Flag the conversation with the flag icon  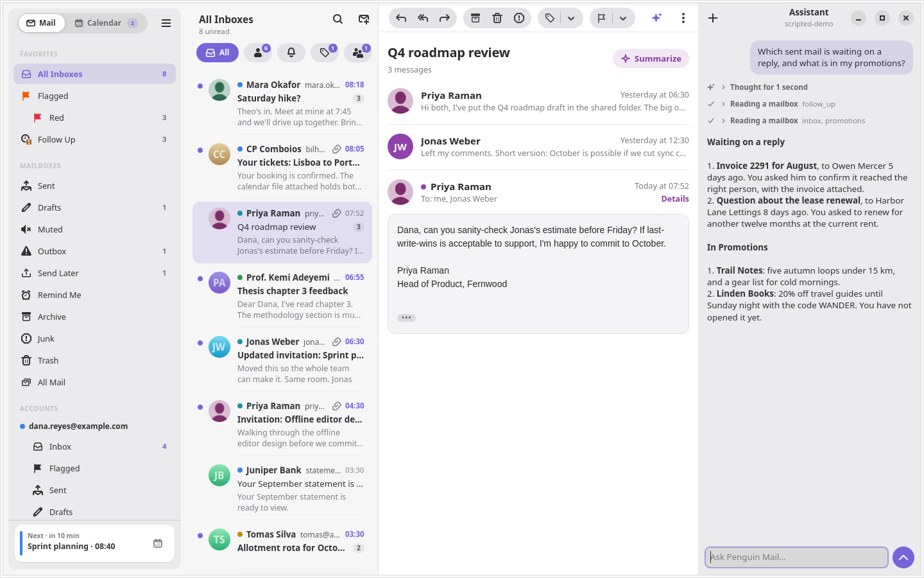601,18
